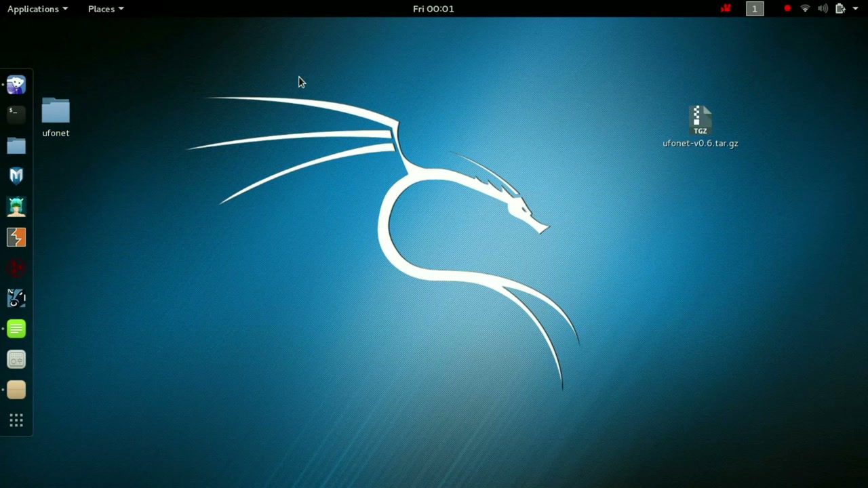Open the Places menu

pos(106,9)
